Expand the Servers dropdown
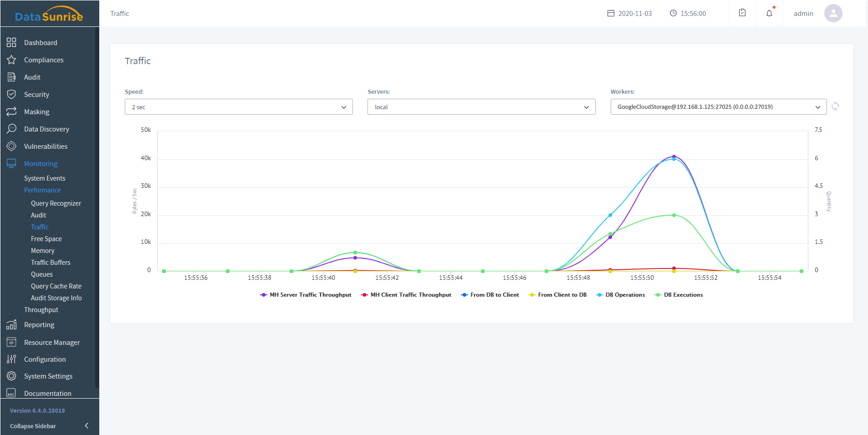The image size is (868, 435). (x=481, y=107)
